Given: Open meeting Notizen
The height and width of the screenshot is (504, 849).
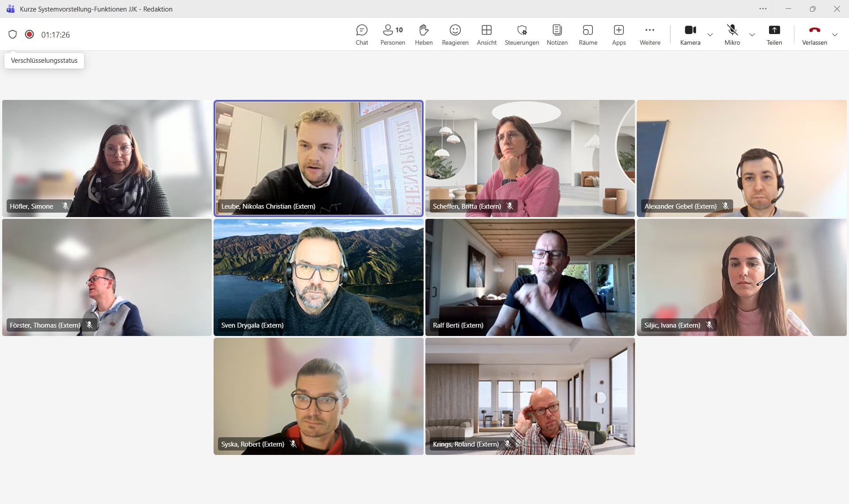Looking at the screenshot, I should (x=557, y=34).
